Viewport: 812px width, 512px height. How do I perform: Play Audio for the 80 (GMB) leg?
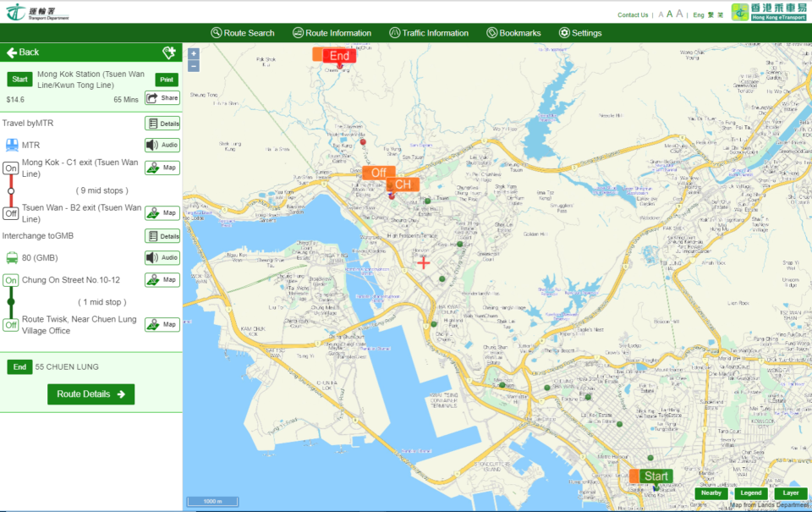(162, 258)
